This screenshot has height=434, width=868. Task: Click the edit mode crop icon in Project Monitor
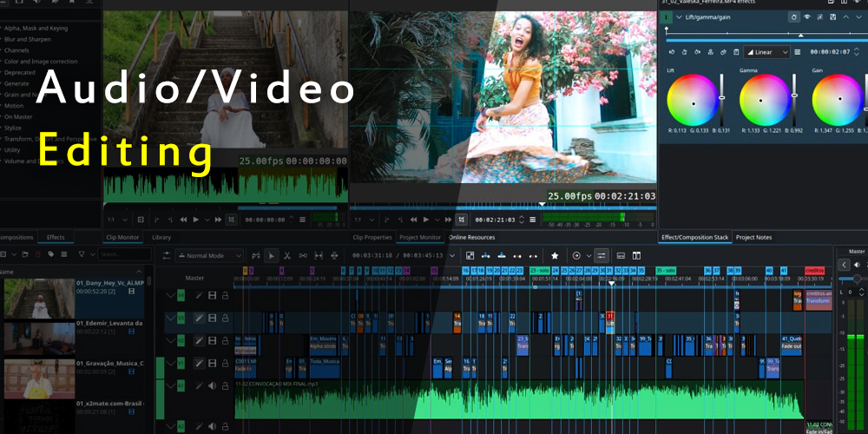pos(461,220)
